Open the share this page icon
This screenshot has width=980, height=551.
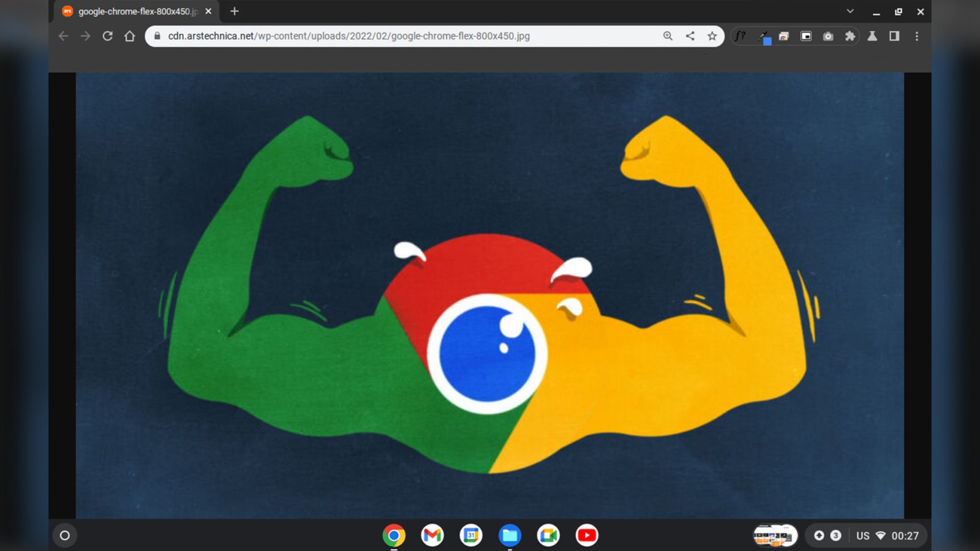(x=690, y=36)
